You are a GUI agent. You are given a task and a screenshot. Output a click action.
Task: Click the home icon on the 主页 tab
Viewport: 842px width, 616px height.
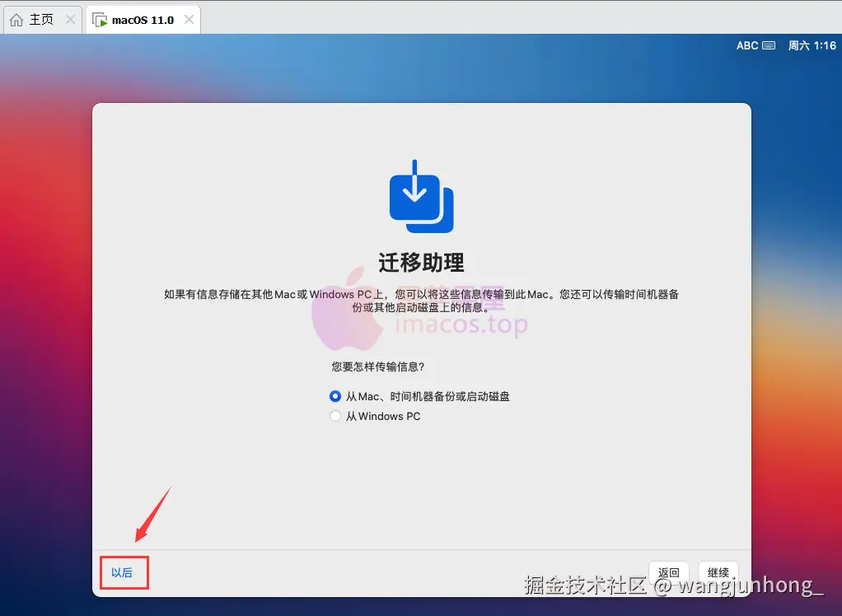pos(17,19)
